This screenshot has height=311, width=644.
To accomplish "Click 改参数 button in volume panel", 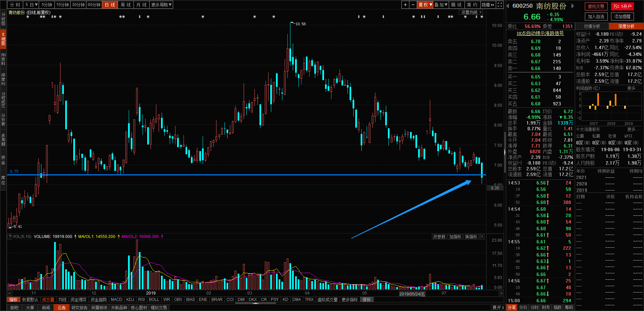I will [x=439, y=237].
